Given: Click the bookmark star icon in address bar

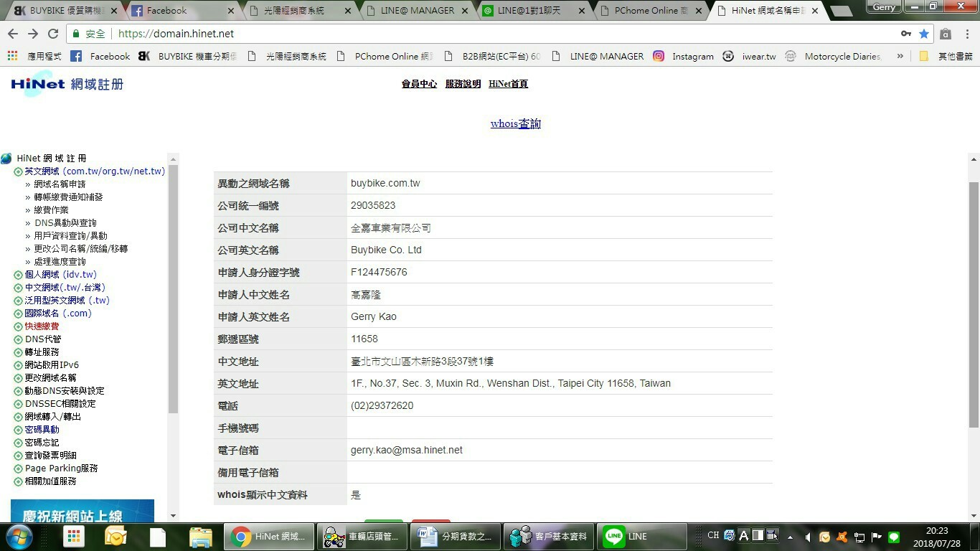Looking at the screenshot, I should (924, 34).
